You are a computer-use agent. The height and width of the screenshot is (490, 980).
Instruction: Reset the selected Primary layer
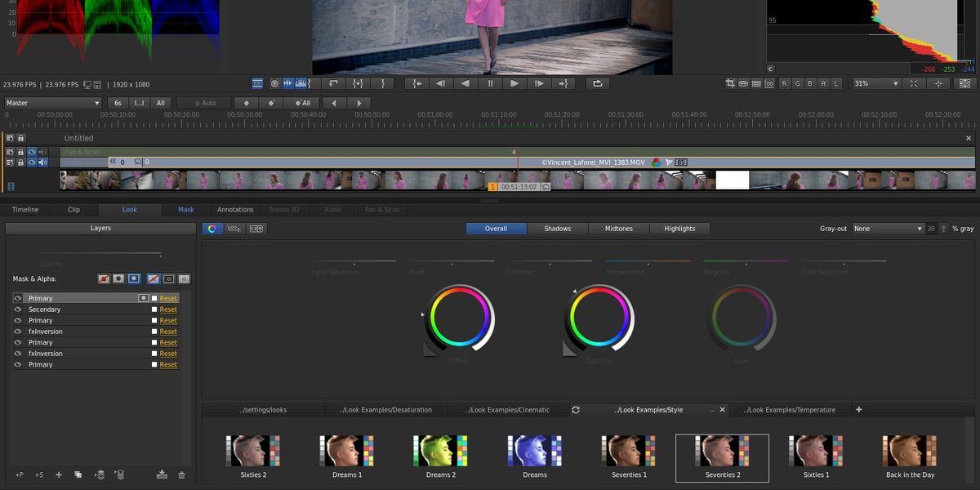(168, 299)
